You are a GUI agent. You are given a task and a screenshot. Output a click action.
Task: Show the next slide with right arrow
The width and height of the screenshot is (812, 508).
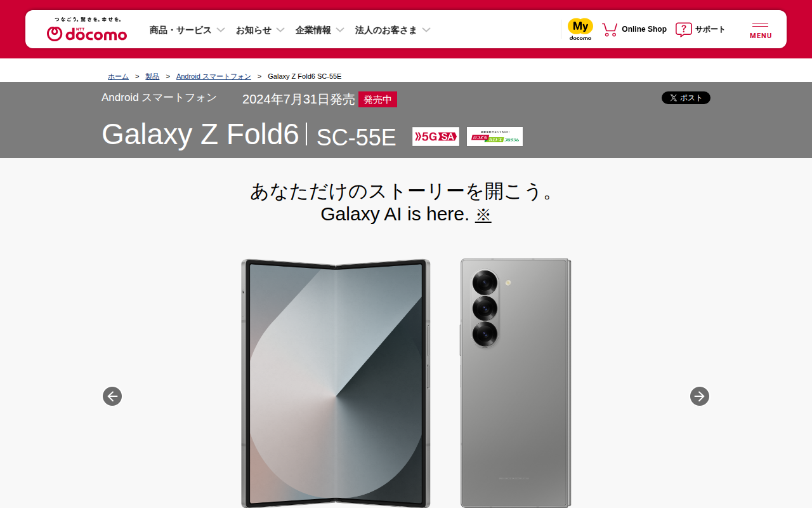(x=700, y=396)
